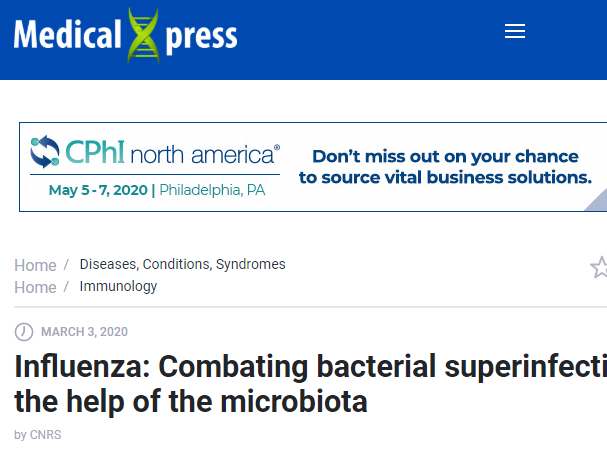Click the CPhI north america ad logo
Image resolution: width=607 pixels, height=462 pixels.
(x=155, y=154)
